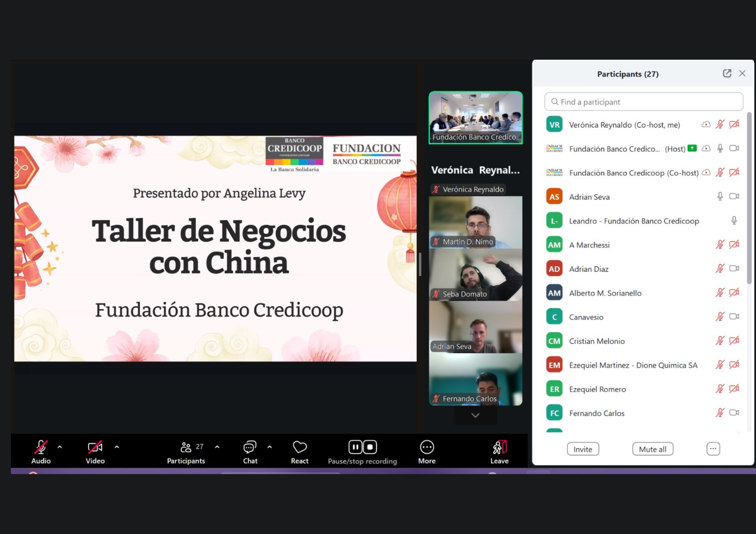The width and height of the screenshot is (756, 534).
Task: Toggle Video on in the toolbar
Action: click(x=95, y=448)
